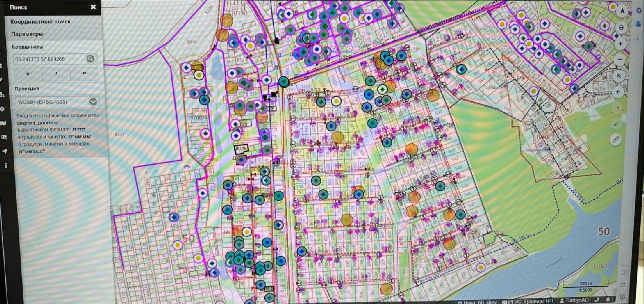This screenshot has width=644, height=304.
Task: Expand the Координатный поиск section
Action: (x=40, y=22)
